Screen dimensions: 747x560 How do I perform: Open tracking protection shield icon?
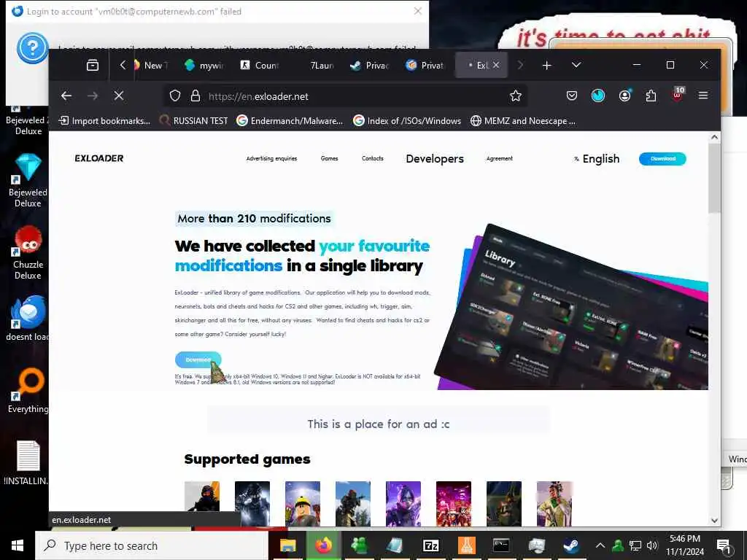[x=175, y=96]
